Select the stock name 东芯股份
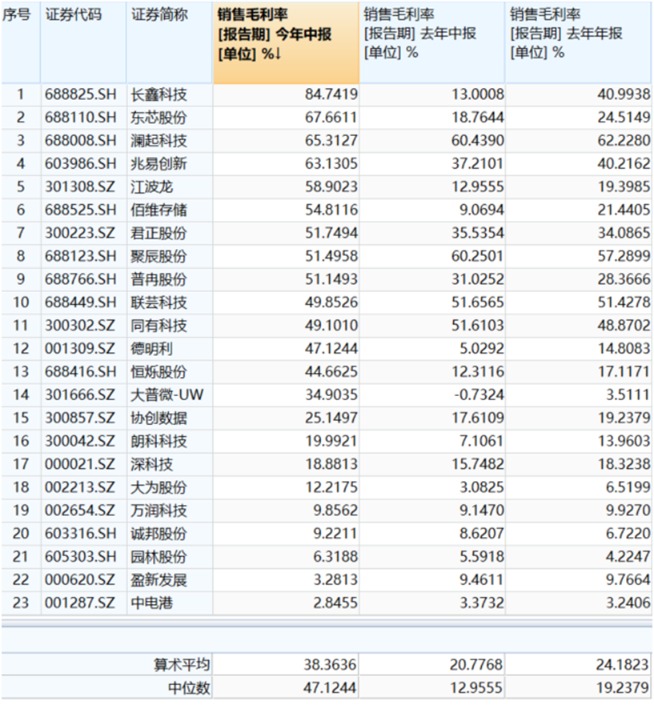Image resolution: width=654 pixels, height=705 pixels. click(x=159, y=118)
